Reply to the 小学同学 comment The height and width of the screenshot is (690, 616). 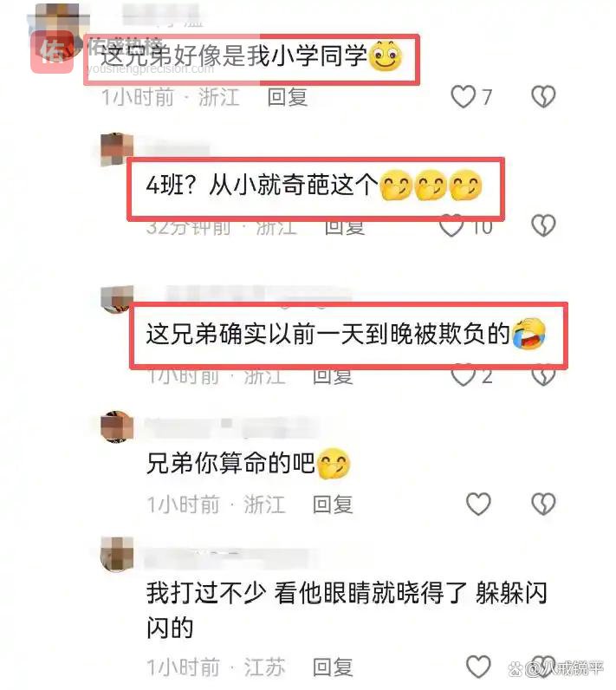287,97
